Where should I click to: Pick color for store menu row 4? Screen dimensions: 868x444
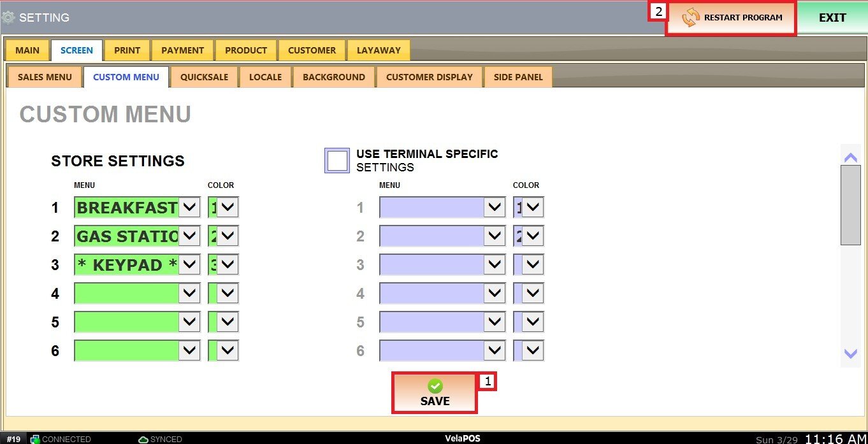pyautogui.click(x=228, y=294)
